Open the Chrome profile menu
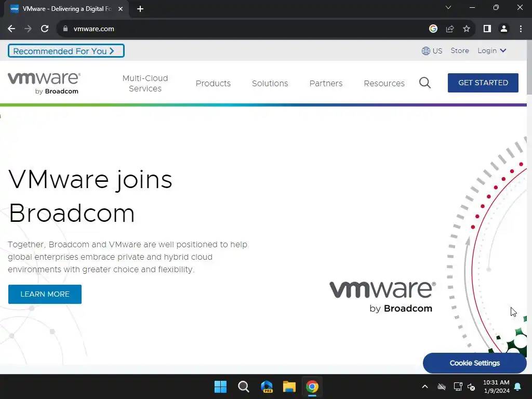Viewport: 532px width, 399px height. [504, 29]
